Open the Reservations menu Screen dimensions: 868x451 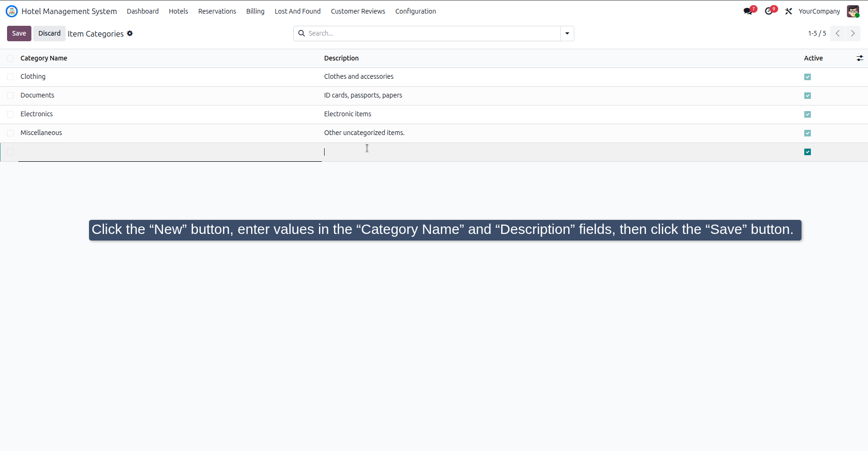point(217,11)
